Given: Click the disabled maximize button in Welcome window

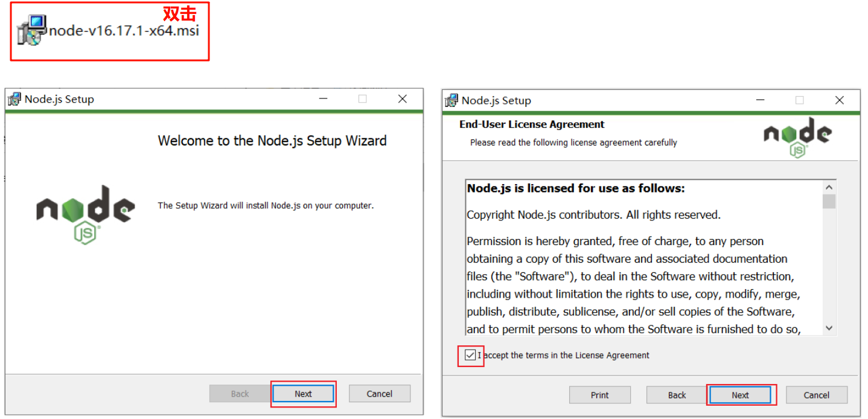Looking at the screenshot, I should pos(363,99).
